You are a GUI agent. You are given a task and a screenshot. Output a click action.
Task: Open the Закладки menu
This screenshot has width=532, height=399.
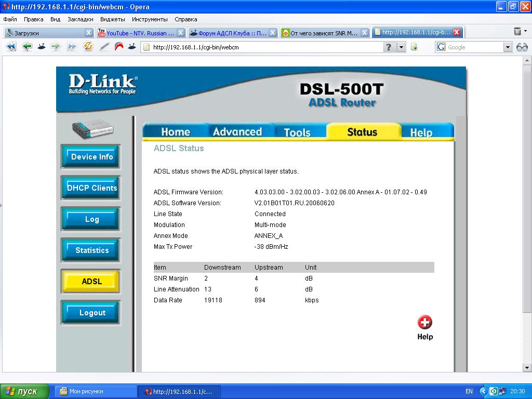(80, 19)
